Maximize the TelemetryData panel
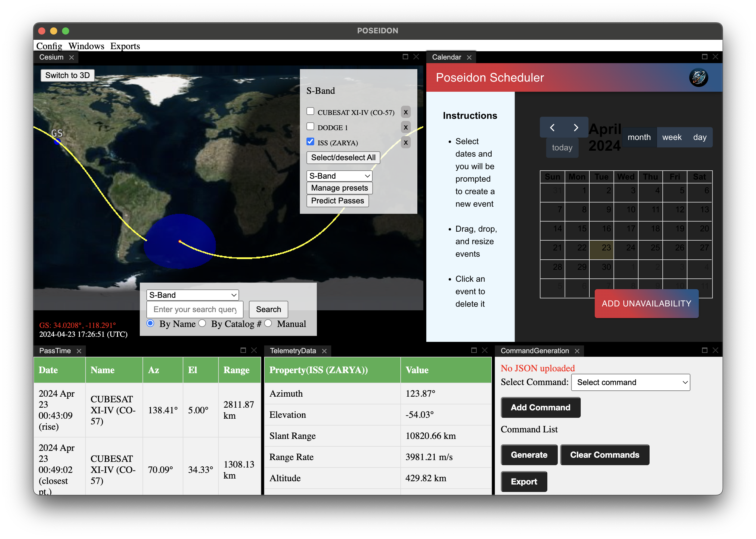Image resolution: width=756 pixels, height=539 pixels. click(x=474, y=350)
